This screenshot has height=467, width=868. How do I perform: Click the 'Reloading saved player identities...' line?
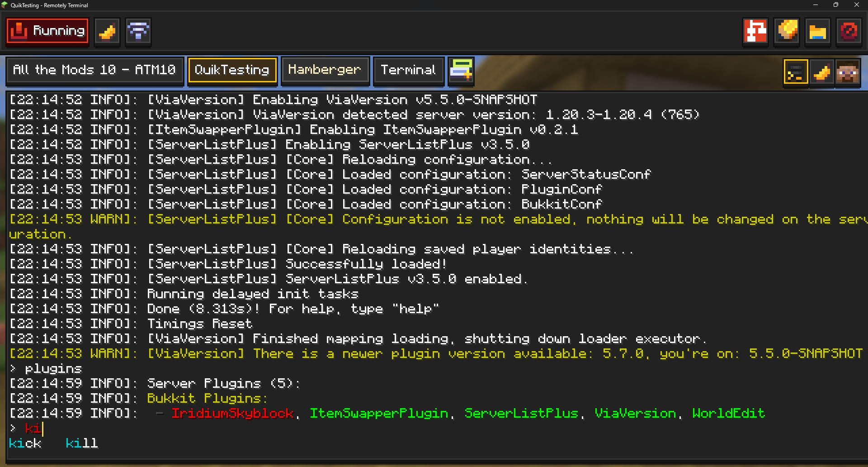click(x=321, y=249)
